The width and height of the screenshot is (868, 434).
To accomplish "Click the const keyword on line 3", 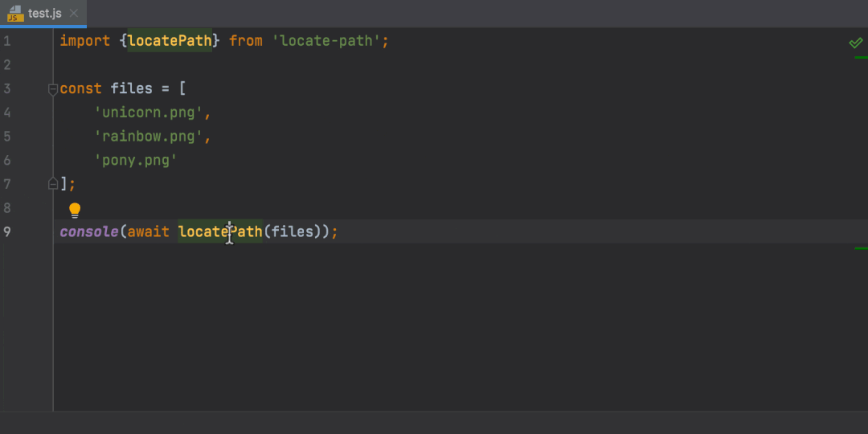I will click(81, 88).
